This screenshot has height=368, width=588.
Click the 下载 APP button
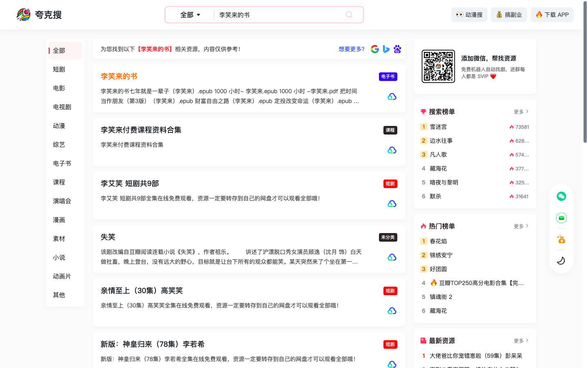click(552, 15)
